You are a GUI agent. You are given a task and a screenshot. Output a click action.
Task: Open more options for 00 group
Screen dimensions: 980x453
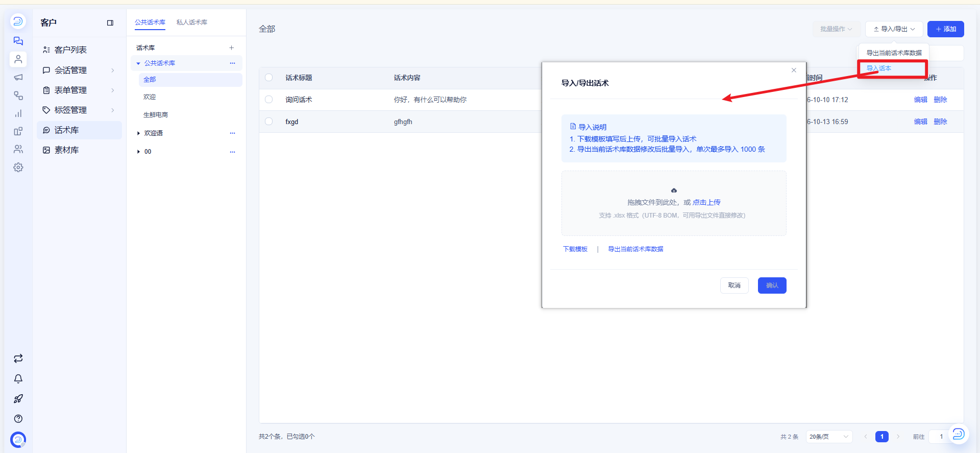pos(232,152)
